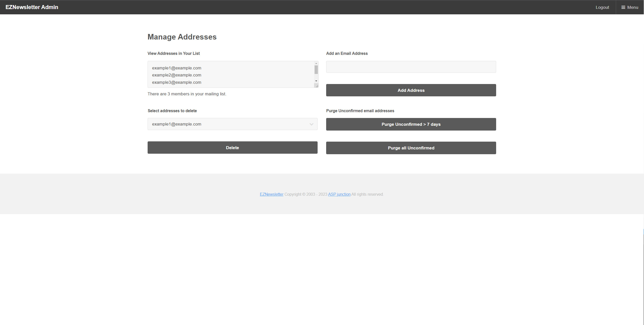This screenshot has width=644, height=325.
Task: Open the hamburger Menu icon
Action: [623, 7]
